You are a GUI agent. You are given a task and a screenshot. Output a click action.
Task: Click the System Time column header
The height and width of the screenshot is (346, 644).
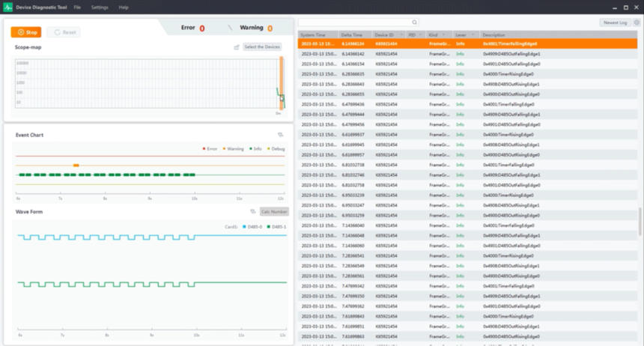[318, 35]
